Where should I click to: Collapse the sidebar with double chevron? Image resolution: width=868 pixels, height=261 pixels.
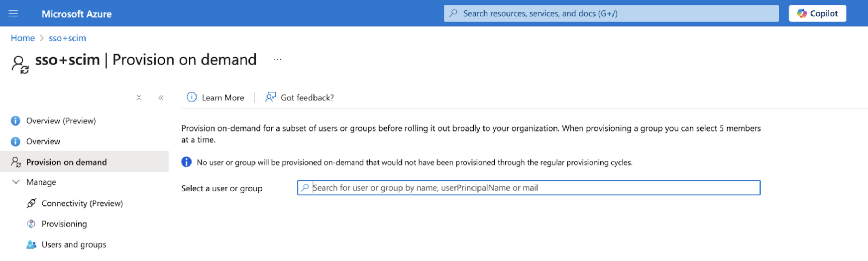coord(161,98)
